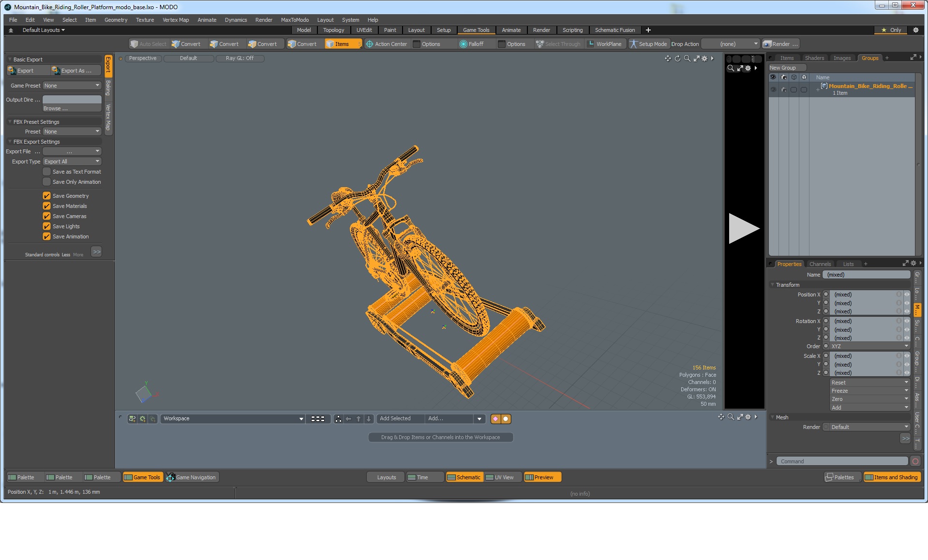Click the viewport pan/move icon
This screenshot has height=560, width=928.
pos(668,59)
